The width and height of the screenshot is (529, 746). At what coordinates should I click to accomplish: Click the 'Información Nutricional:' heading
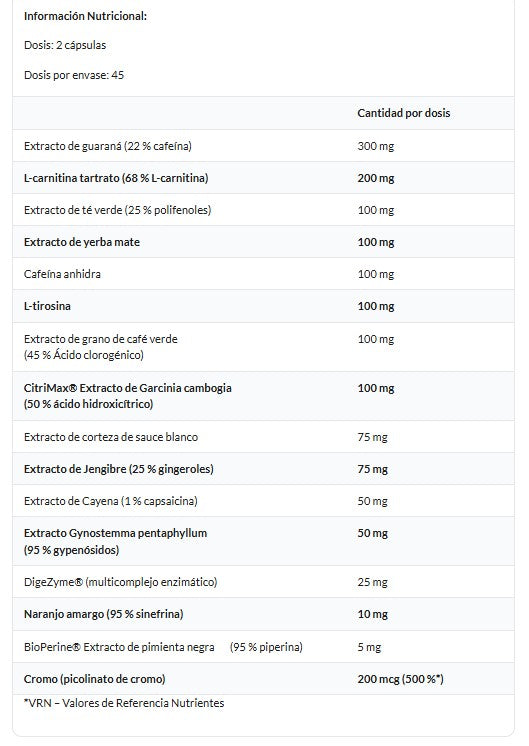click(x=85, y=16)
